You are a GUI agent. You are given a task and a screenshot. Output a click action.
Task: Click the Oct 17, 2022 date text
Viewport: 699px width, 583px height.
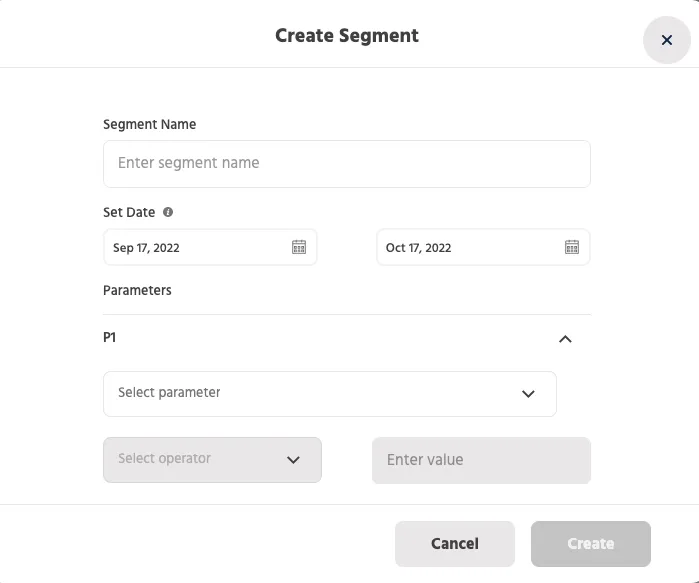pos(419,248)
